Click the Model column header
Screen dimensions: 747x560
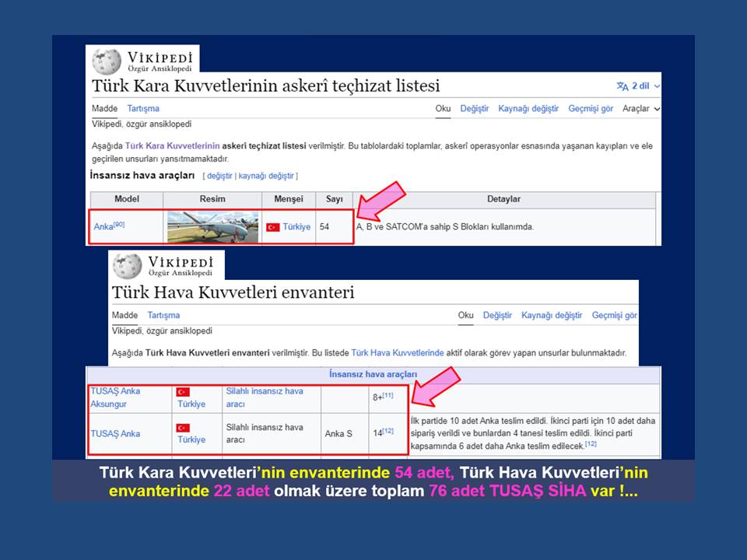pyautogui.click(x=127, y=199)
